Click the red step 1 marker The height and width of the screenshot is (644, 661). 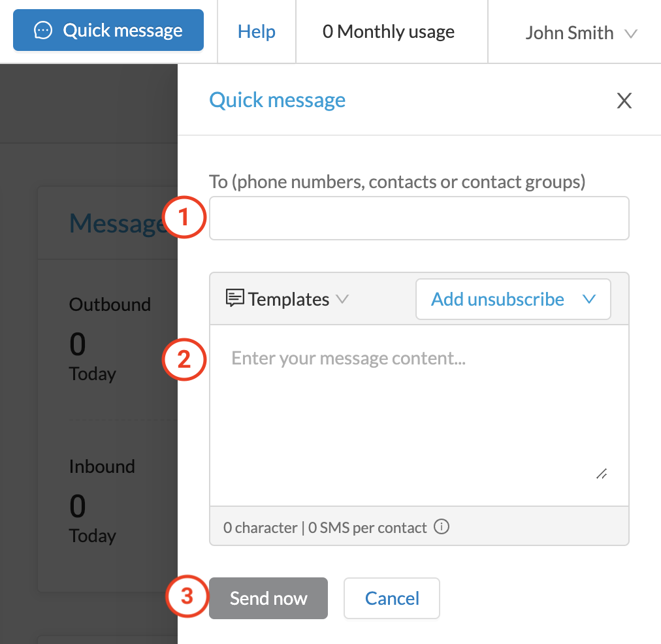click(x=184, y=217)
